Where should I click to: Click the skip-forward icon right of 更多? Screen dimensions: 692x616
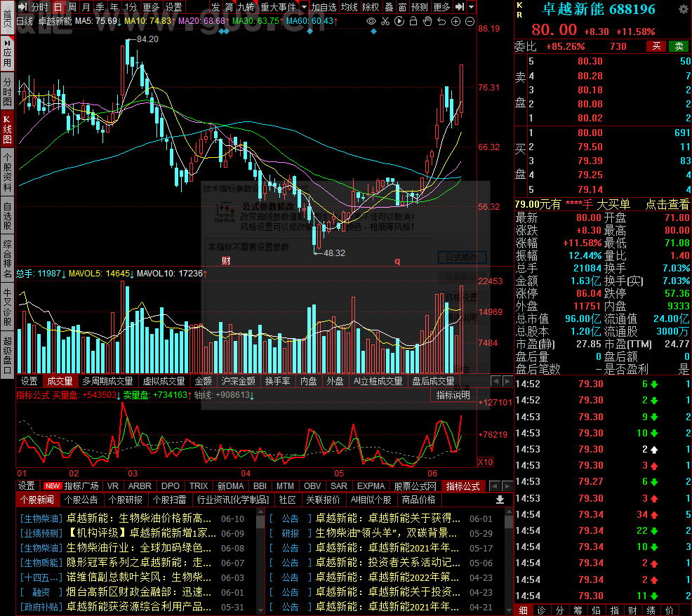tap(460, 6)
